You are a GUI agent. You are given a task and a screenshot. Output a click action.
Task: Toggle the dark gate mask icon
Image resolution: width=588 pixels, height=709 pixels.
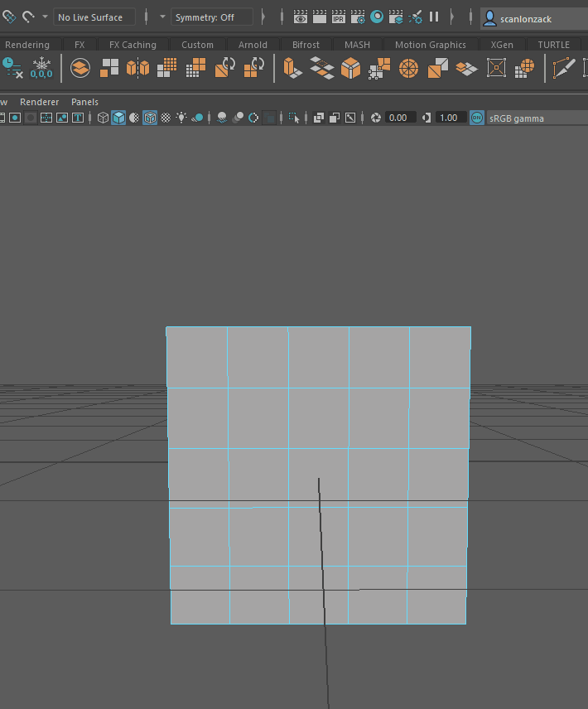[x=31, y=118]
